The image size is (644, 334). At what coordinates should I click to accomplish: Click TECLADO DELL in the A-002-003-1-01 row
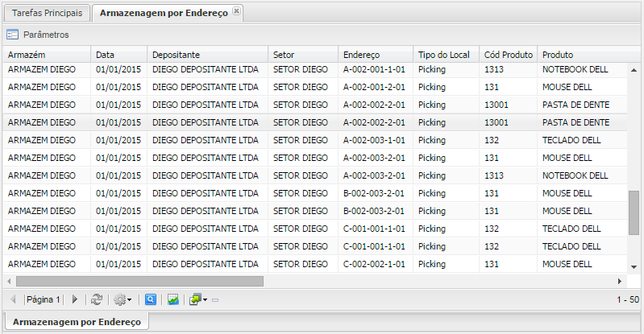571,140
